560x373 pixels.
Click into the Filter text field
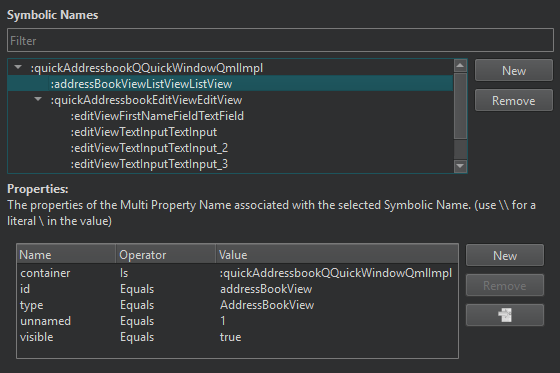(280, 40)
